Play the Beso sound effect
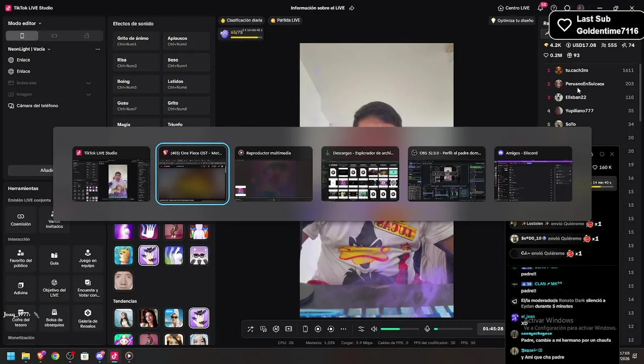The image size is (644, 364). (x=186, y=63)
